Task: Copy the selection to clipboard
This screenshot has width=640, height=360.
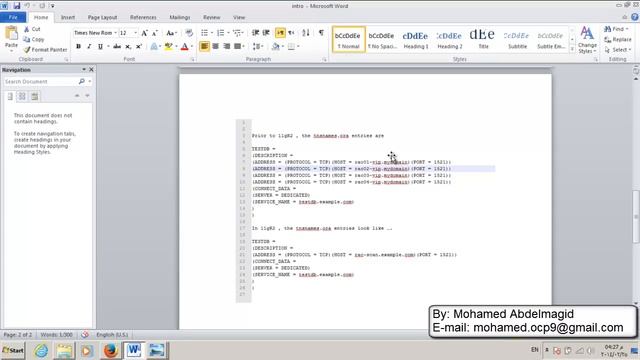Action: tap(34, 39)
